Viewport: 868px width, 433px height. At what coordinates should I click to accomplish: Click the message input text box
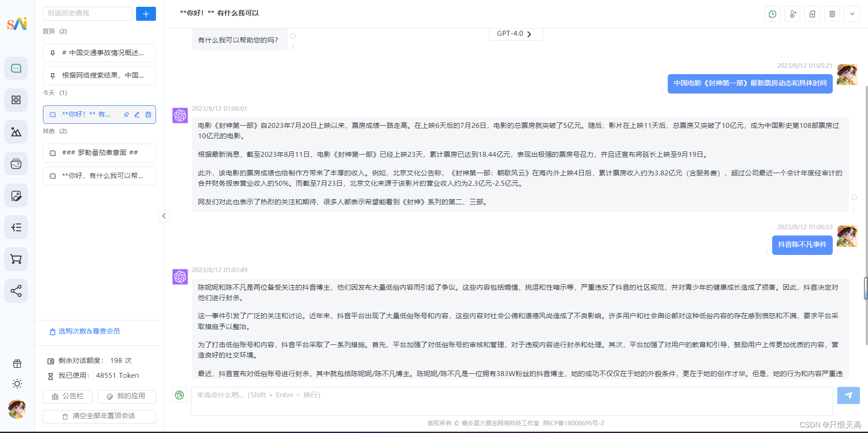click(x=512, y=401)
